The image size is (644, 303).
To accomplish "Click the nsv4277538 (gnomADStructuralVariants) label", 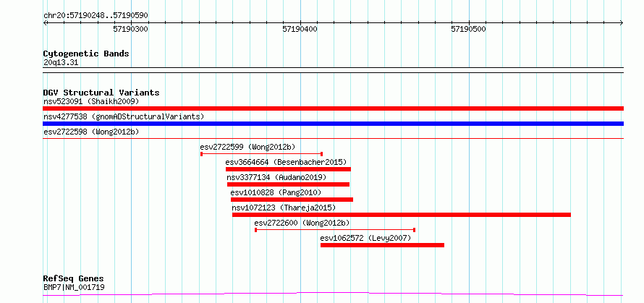I will click(124, 116).
